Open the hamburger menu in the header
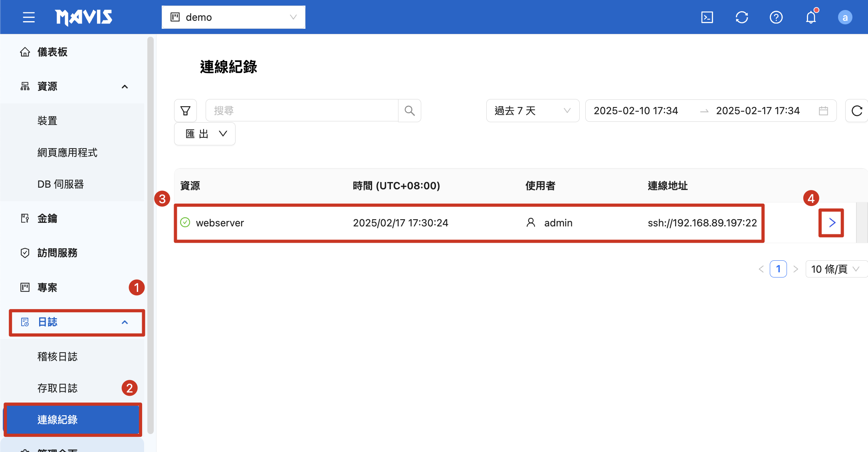The image size is (868, 452). point(29,17)
